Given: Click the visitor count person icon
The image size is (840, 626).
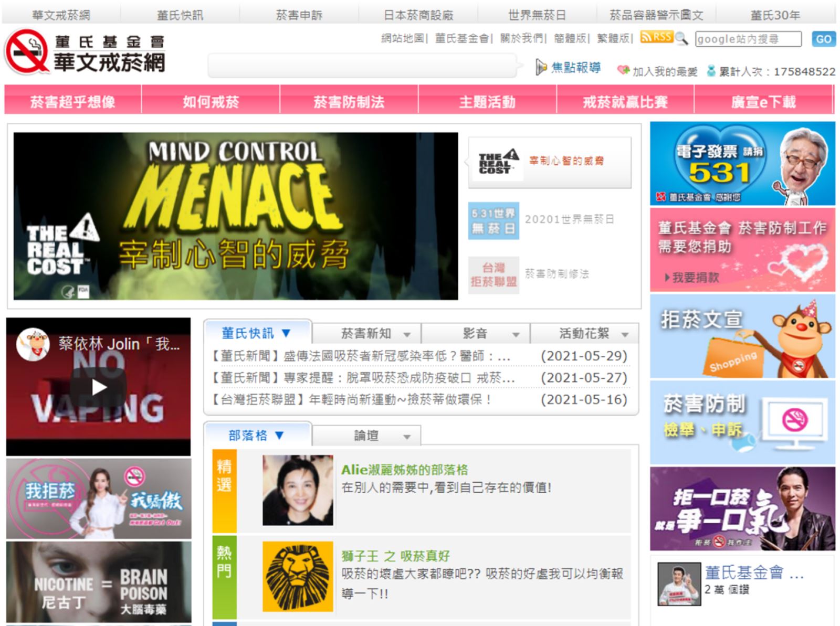Looking at the screenshot, I should [711, 71].
